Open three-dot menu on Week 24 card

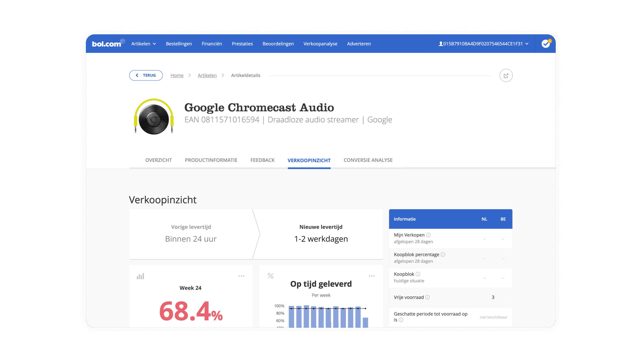(241, 276)
